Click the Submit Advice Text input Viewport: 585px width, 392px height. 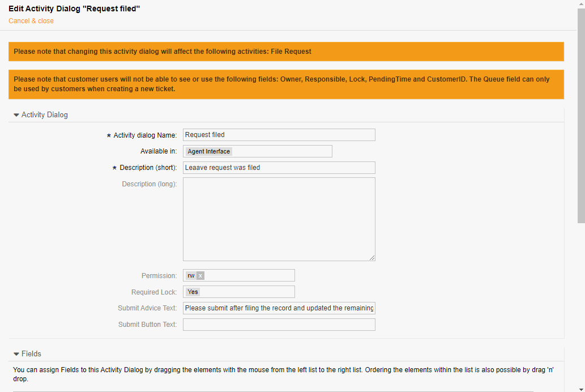click(x=279, y=308)
